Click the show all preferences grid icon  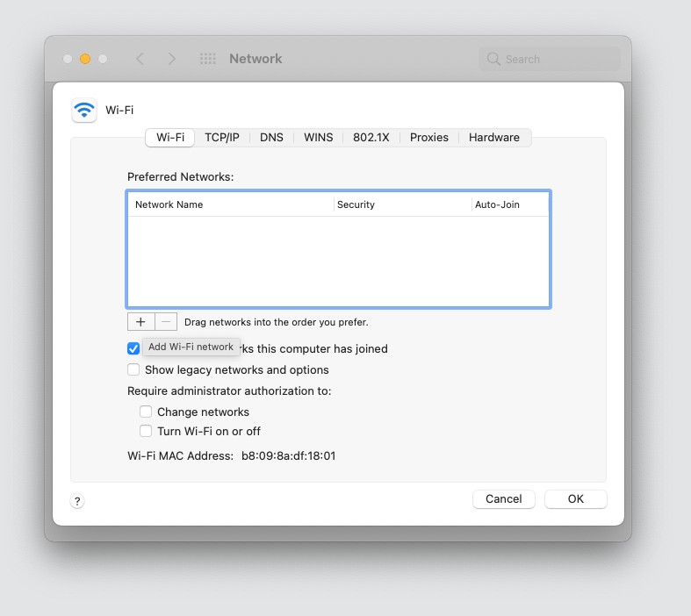208,59
